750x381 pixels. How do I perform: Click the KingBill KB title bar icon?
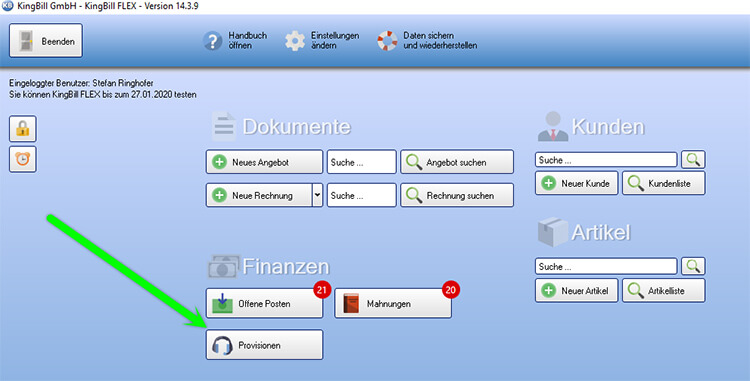tap(7, 6)
